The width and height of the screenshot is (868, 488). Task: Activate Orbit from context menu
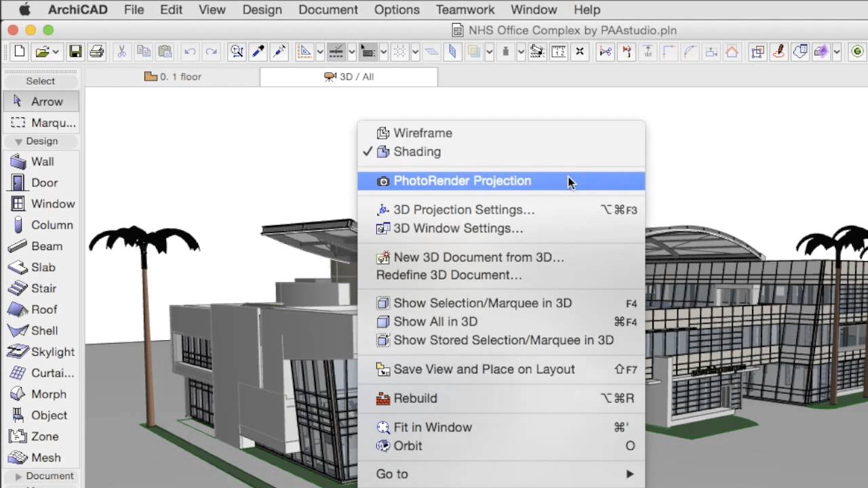501,446
